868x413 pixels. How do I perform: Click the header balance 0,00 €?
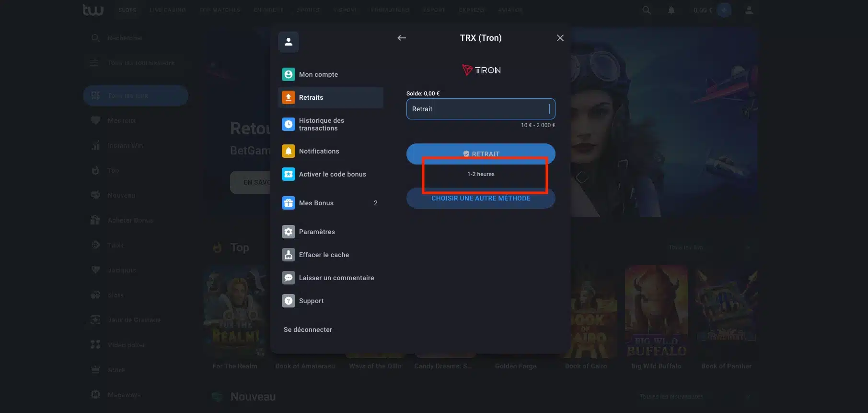pyautogui.click(x=703, y=10)
